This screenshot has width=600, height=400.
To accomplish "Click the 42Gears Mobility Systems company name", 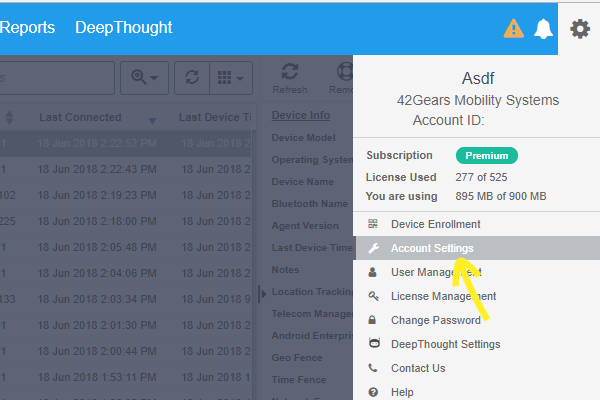I will 478,100.
